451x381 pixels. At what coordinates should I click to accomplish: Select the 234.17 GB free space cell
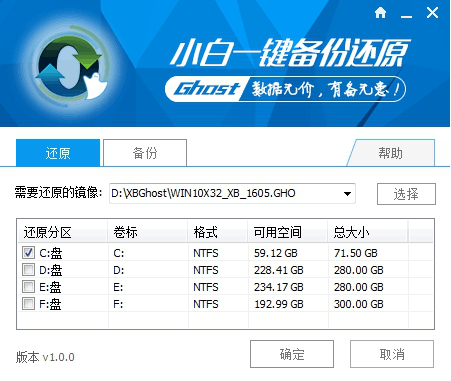click(x=279, y=287)
